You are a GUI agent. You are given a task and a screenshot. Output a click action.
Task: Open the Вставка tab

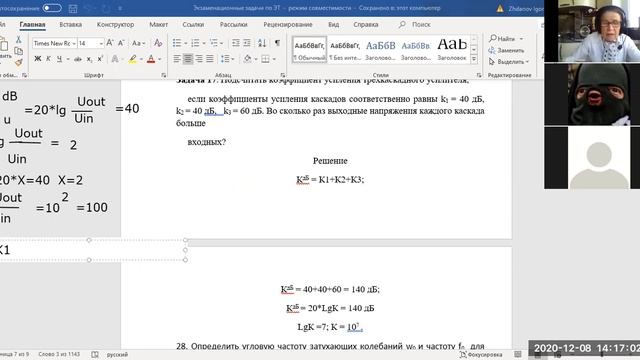(71, 24)
